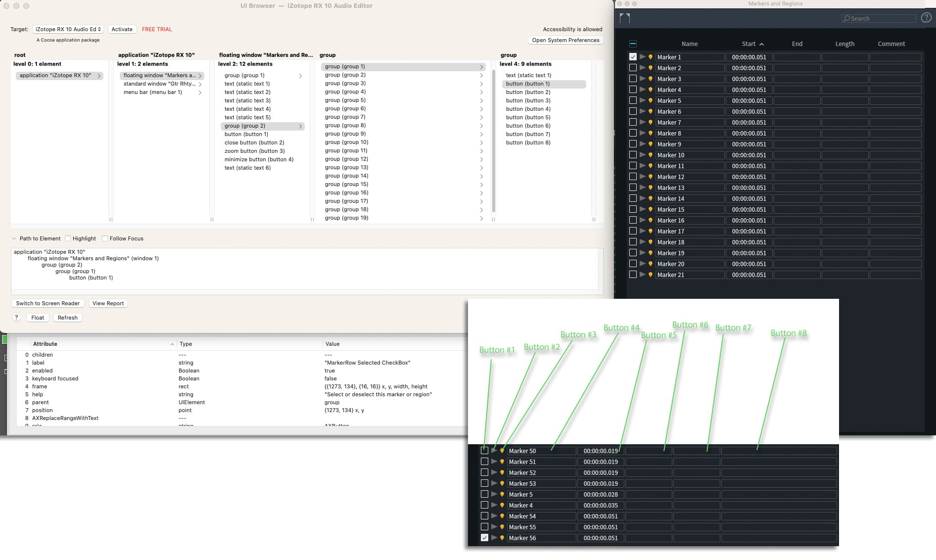Expand chevron for group (group 10)
This screenshot has height=560, width=936.
pyautogui.click(x=481, y=142)
